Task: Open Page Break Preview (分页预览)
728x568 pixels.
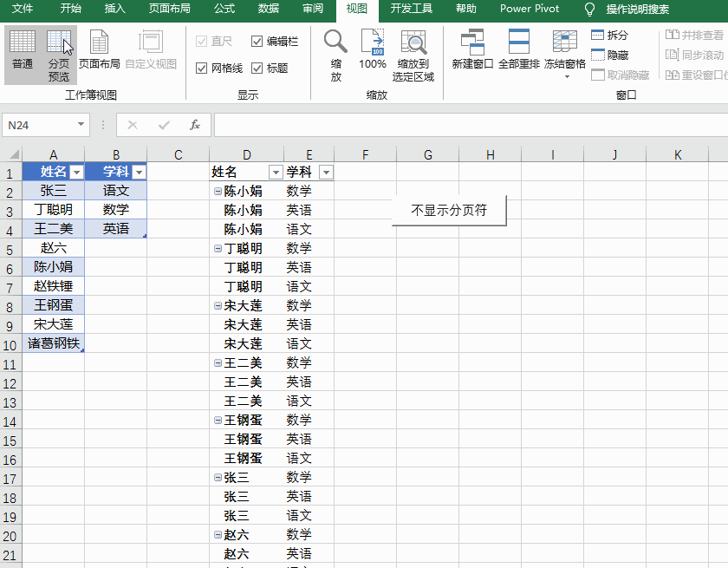Action: coord(59,55)
